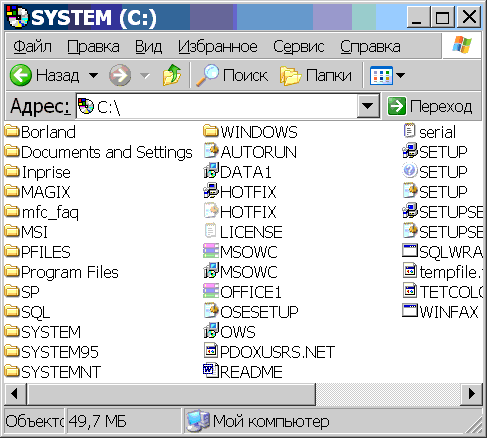Image resolution: width=487 pixels, height=438 pixels.
Task: Expand the Views dropdown arrow
Action: [400, 76]
